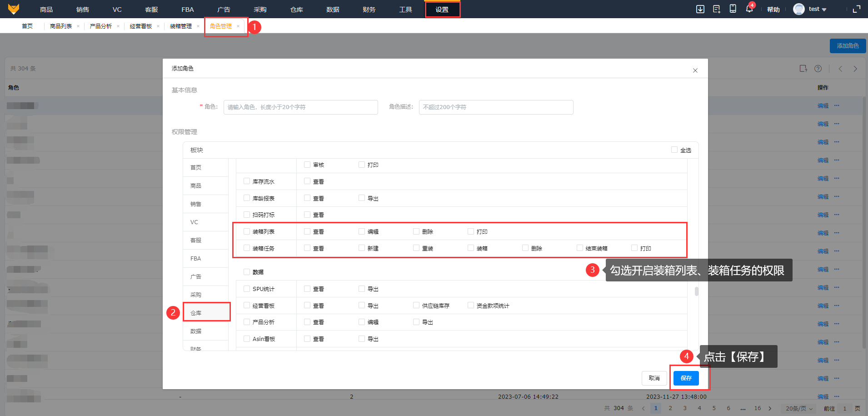
Task: Go to the next page with the pagination arrow
Action: (x=770, y=408)
